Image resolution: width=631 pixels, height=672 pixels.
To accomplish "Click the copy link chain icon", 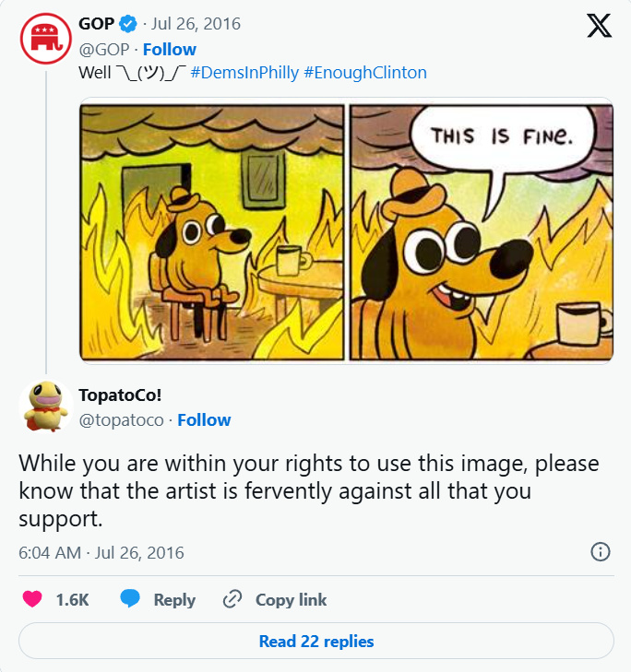I will [232, 600].
